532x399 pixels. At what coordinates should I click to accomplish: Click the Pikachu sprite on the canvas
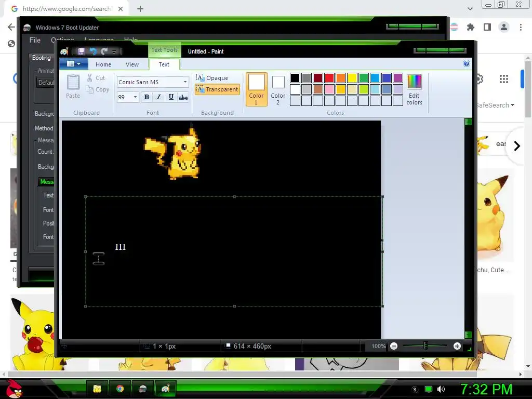pos(173,152)
